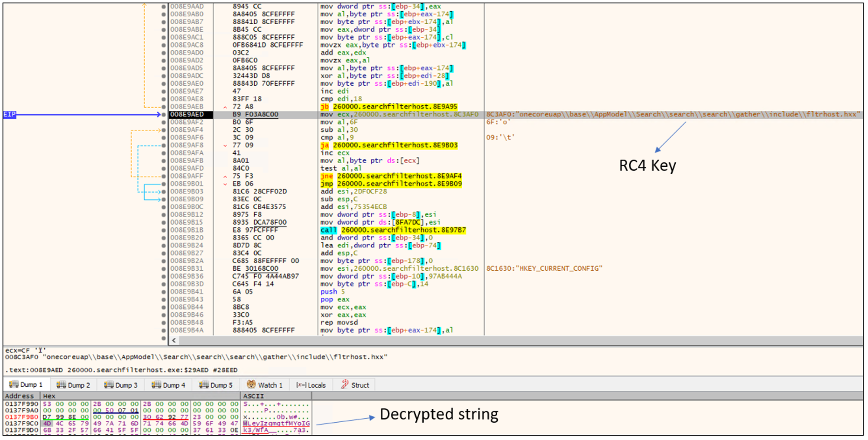868x440 pixels.
Task: Select dump row at address 0137F9C0
Action: (x=22, y=424)
